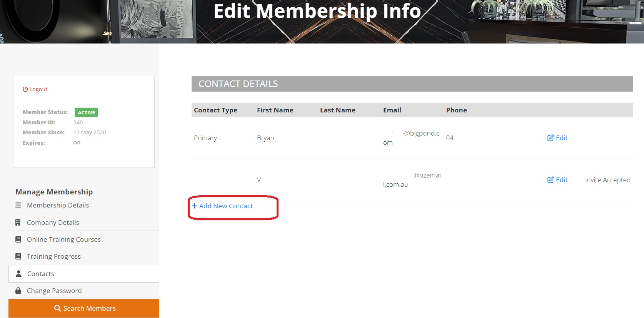
Task: Click the Email column header
Action: [392, 110]
